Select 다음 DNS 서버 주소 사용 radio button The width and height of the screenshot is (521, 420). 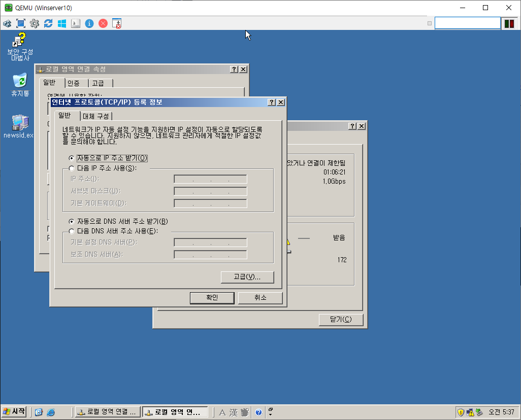click(x=72, y=231)
